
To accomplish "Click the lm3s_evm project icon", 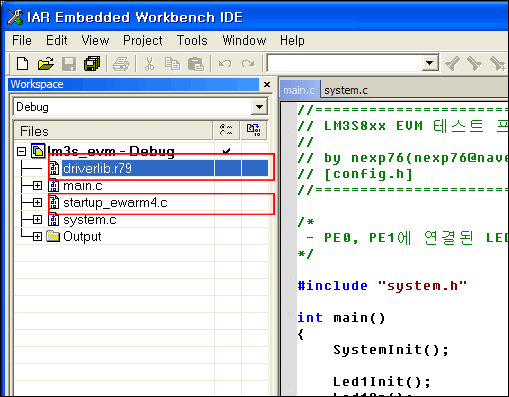I will pos(38,151).
